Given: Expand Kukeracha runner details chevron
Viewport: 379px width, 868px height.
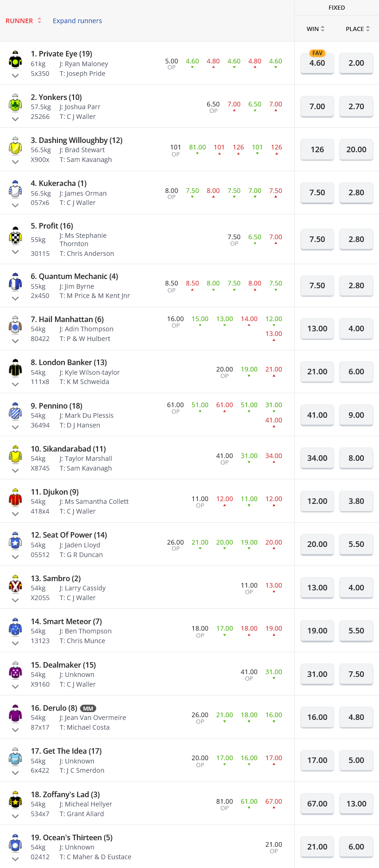Looking at the screenshot, I should 15,205.
